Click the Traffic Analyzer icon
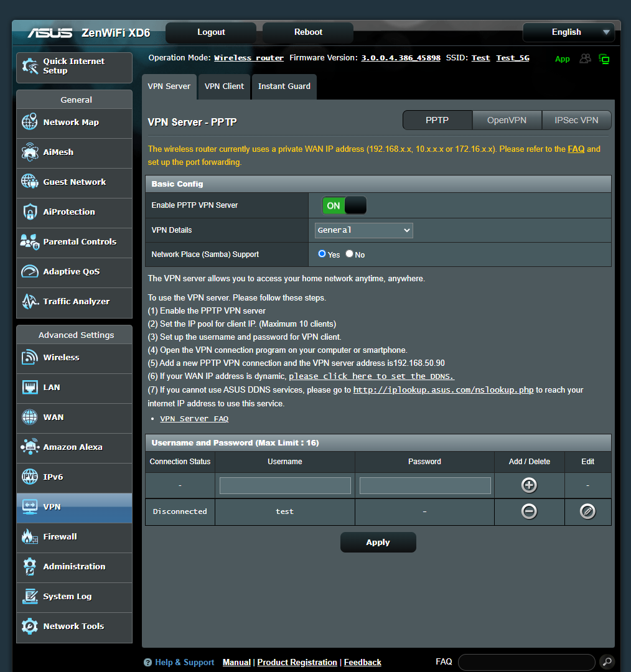The image size is (631, 672). click(30, 301)
